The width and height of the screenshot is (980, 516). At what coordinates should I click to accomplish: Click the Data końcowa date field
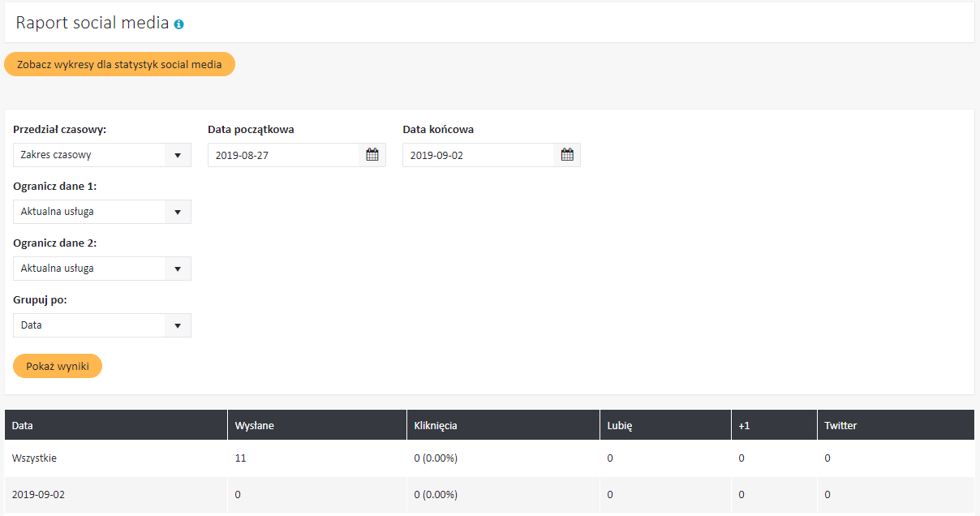point(478,155)
